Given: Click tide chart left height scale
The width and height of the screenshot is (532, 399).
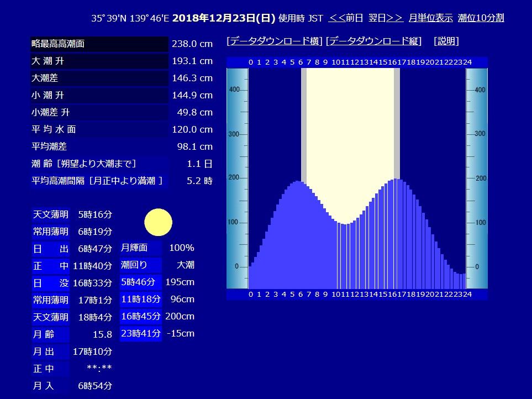Looking at the screenshot, I should click(x=238, y=179).
